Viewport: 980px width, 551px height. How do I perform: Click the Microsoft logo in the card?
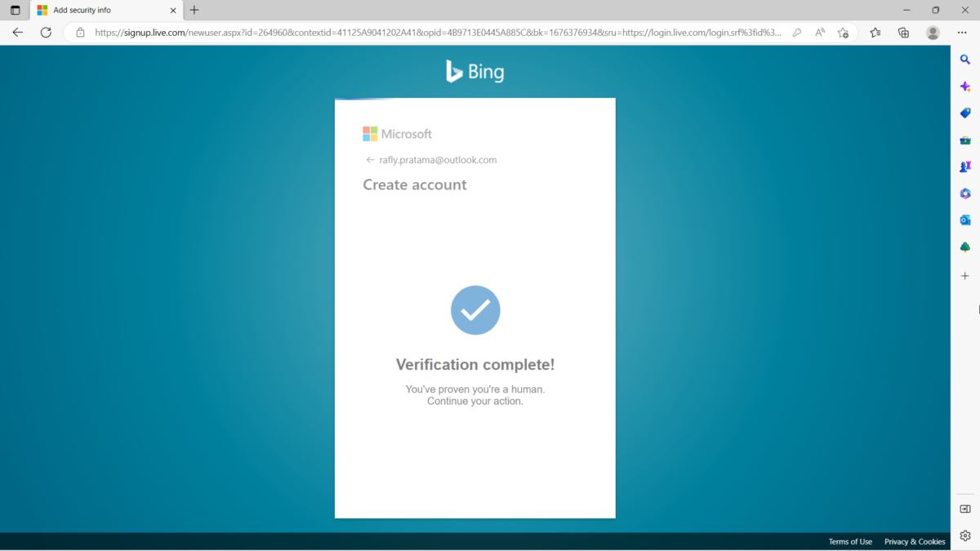click(397, 134)
